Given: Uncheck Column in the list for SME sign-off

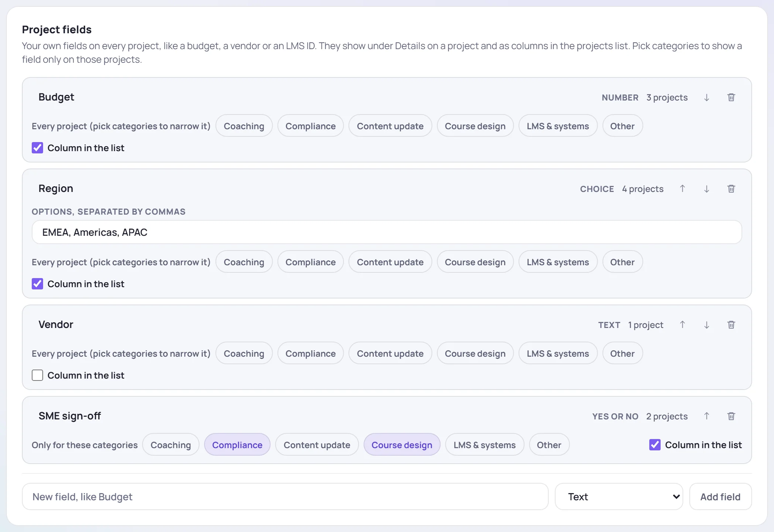Looking at the screenshot, I should [655, 445].
